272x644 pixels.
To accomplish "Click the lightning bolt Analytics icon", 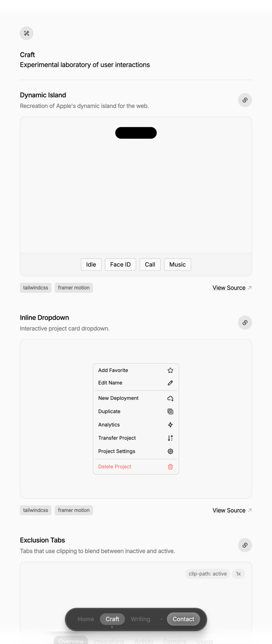I will (x=170, y=425).
